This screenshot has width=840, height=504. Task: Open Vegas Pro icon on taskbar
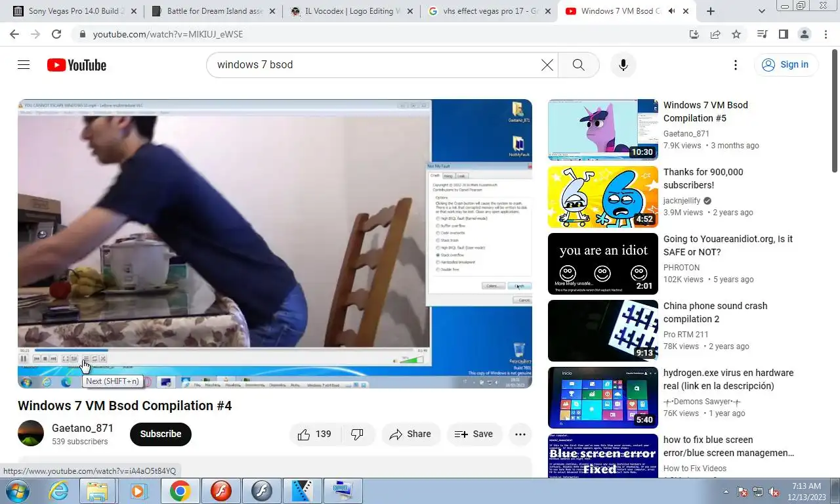[x=303, y=491]
